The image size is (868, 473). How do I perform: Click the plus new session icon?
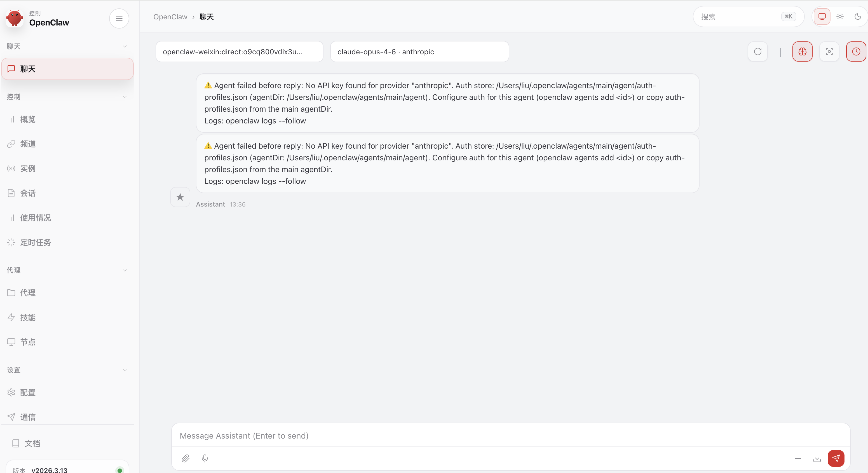(797, 458)
